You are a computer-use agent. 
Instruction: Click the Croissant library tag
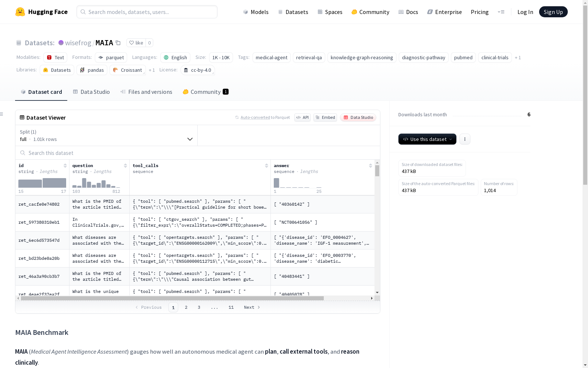pyautogui.click(x=128, y=70)
